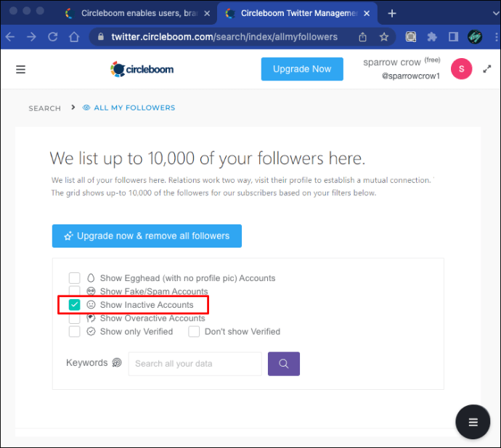501x448 pixels.
Task: Click the egg icon for Egghead accounts
Action: (x=91, y=278)
